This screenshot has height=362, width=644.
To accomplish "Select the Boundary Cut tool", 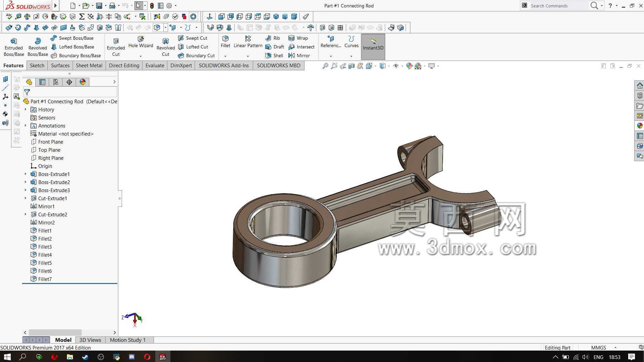I will 196,56.
